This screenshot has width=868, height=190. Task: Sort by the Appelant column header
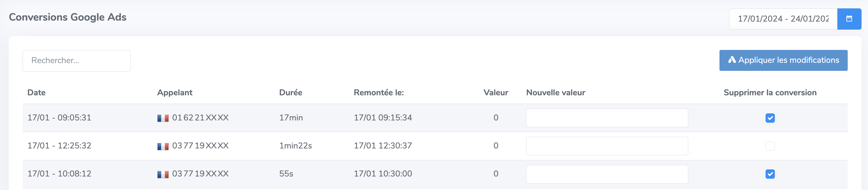(x=175, y=93)
